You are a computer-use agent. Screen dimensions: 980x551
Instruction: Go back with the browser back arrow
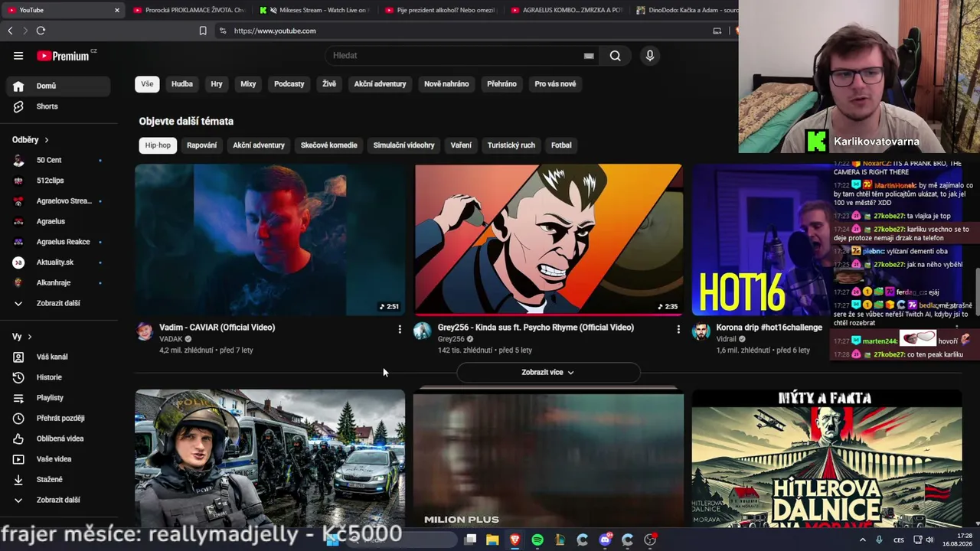click(x=10, y=31)
